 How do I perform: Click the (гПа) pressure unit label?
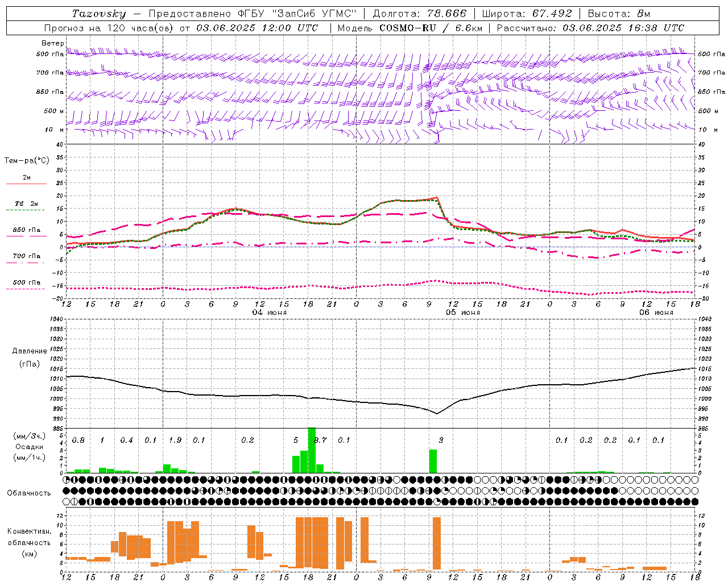(30, 364)
